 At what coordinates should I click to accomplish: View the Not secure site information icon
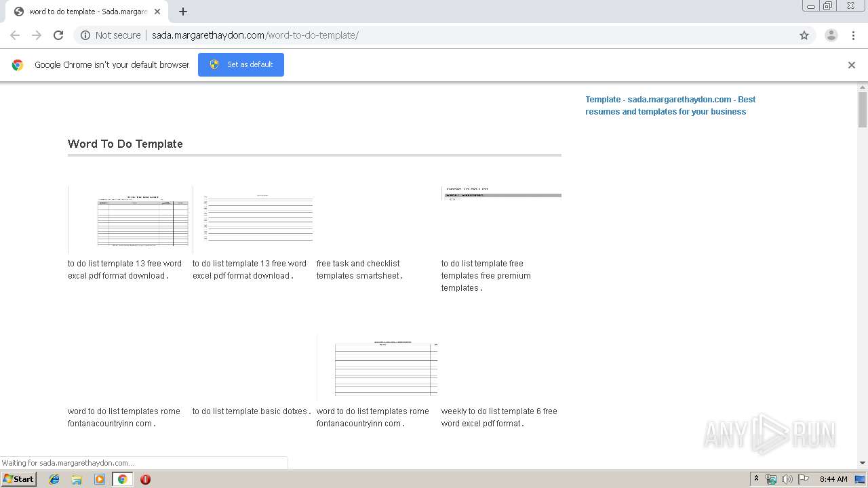[x=85, y=35]
